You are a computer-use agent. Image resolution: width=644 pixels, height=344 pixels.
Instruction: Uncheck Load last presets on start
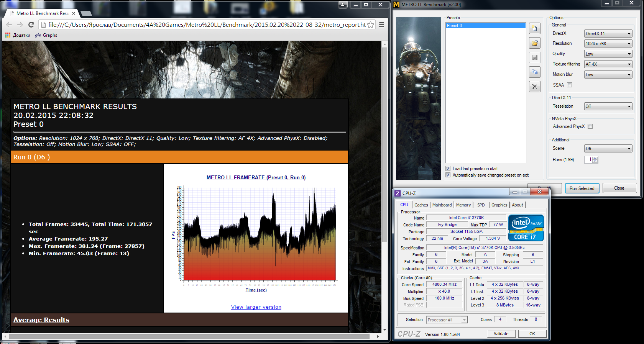(448, 169)
